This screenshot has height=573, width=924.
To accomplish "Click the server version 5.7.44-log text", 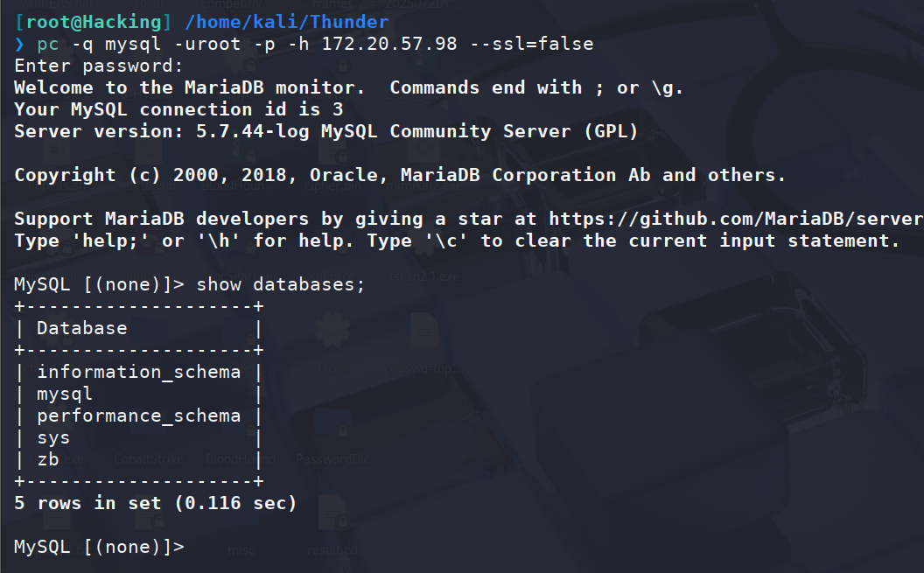I will (x=252, y=130).
